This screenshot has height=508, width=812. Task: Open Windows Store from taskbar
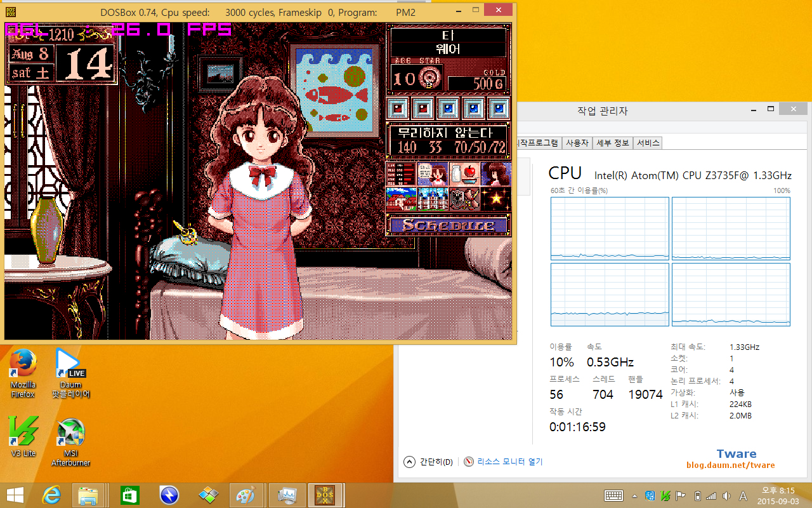pos(129,495)
